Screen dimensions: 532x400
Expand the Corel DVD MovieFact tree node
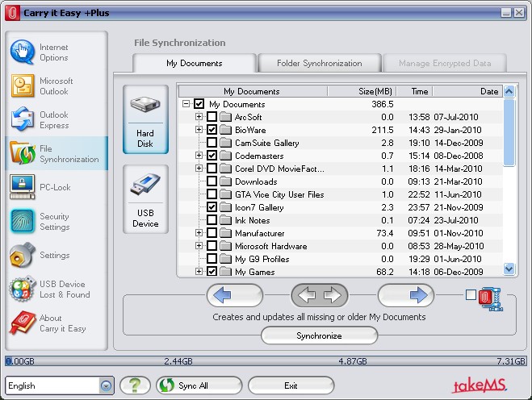point(199,168)
